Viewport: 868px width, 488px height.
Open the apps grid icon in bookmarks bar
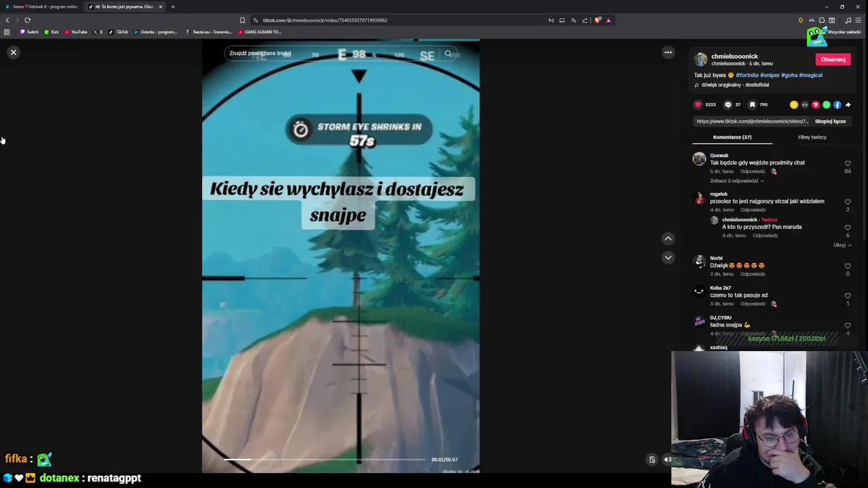point(7,32)
